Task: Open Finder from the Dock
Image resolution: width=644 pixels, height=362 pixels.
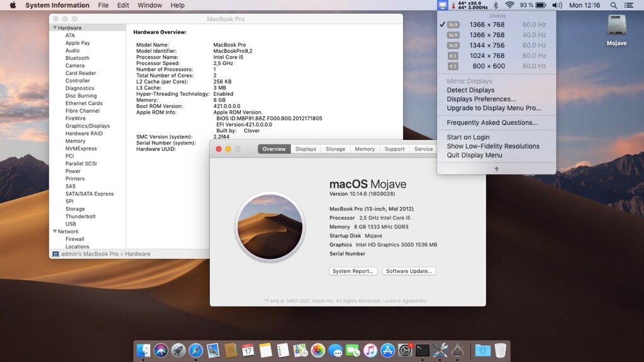Action: (143, 351)
